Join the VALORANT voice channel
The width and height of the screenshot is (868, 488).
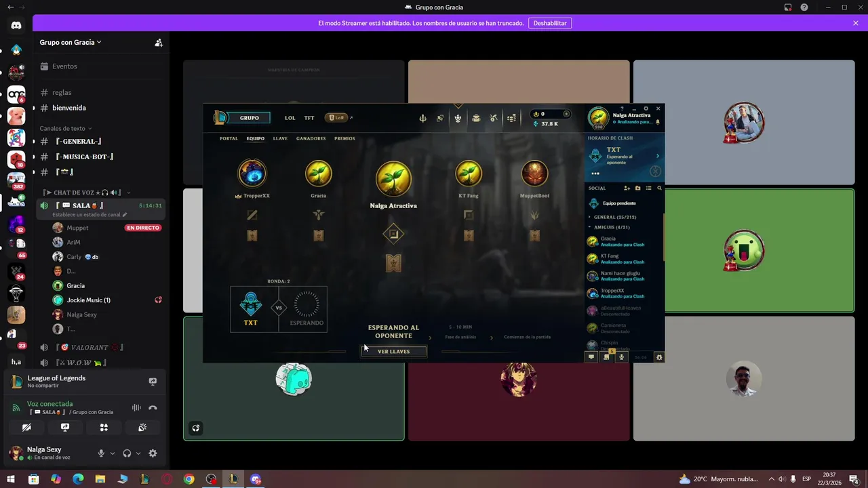(x=101, y=347)
